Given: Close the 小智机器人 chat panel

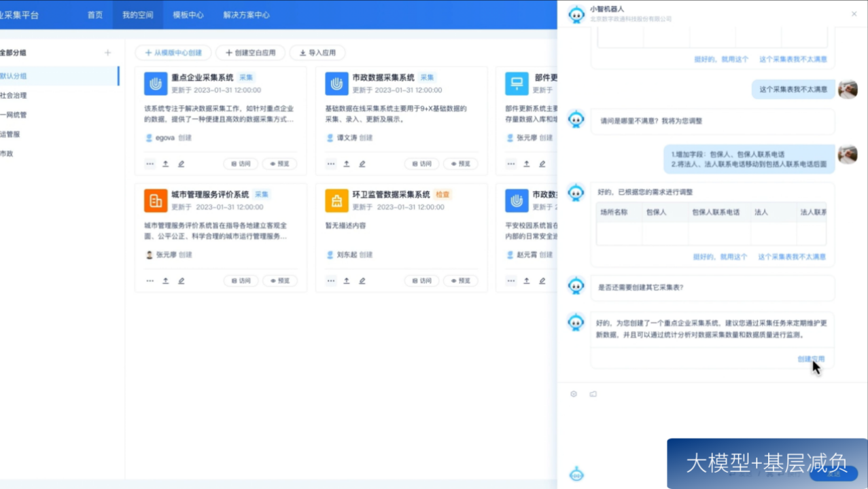Looking at the screenshot, I should tap(854, 14).
